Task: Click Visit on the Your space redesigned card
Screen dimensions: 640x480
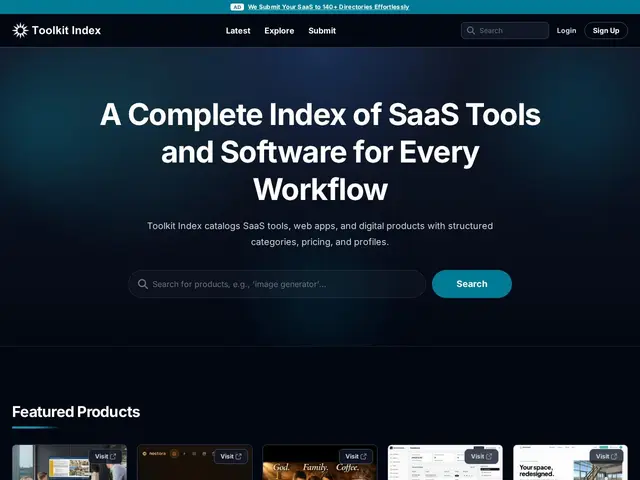Action: point(606,456)
